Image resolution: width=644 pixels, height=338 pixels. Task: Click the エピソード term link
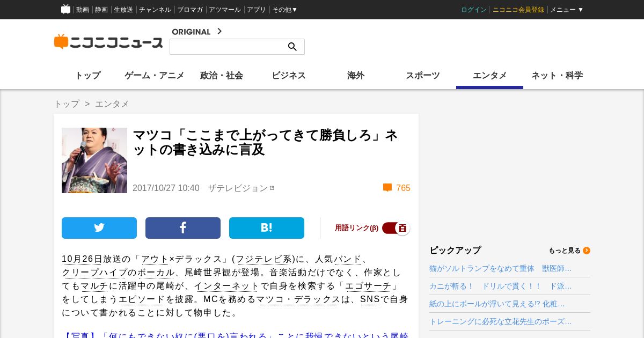142,299
